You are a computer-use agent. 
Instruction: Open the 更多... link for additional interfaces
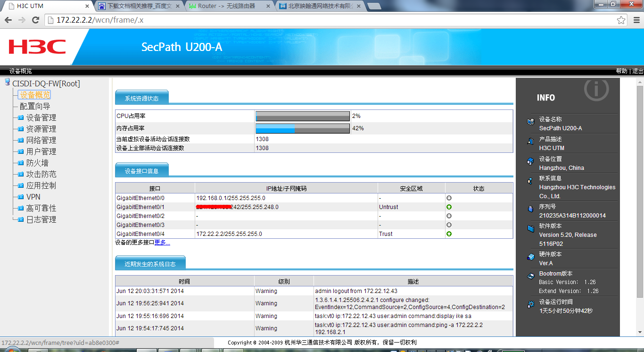click(x=162, y=242)
